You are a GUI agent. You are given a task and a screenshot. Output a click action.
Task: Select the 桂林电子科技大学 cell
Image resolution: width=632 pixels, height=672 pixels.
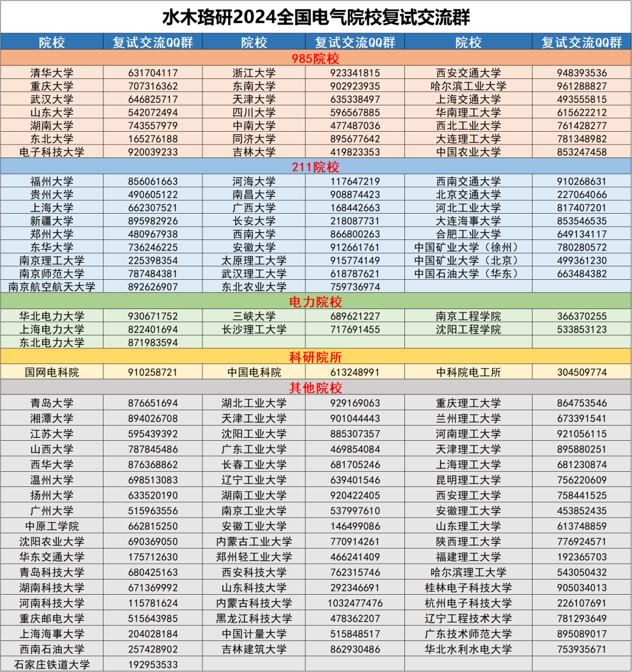(x=468, y=588)
